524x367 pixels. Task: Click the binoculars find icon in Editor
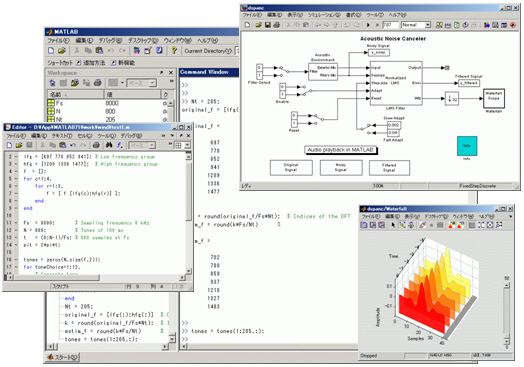[109, 145]
